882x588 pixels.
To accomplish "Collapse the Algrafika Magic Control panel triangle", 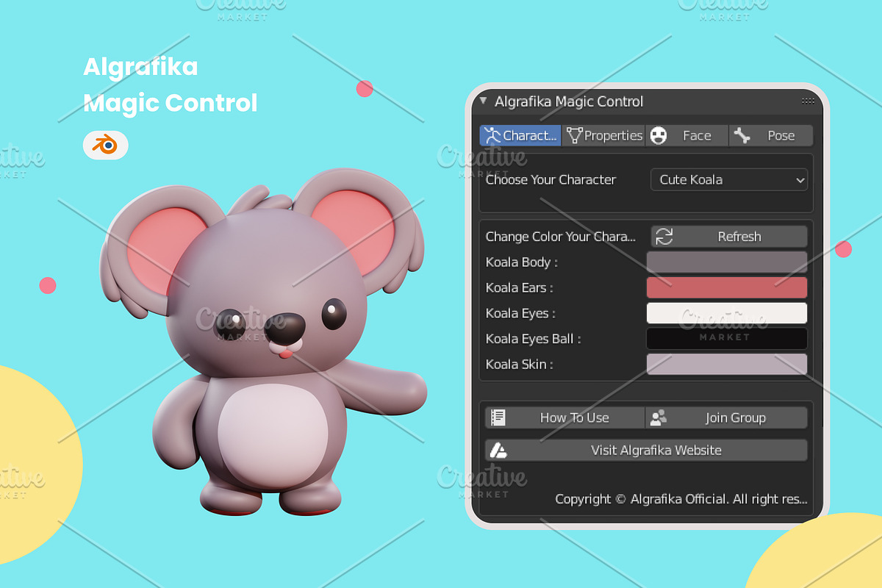I will coord(483,101).
